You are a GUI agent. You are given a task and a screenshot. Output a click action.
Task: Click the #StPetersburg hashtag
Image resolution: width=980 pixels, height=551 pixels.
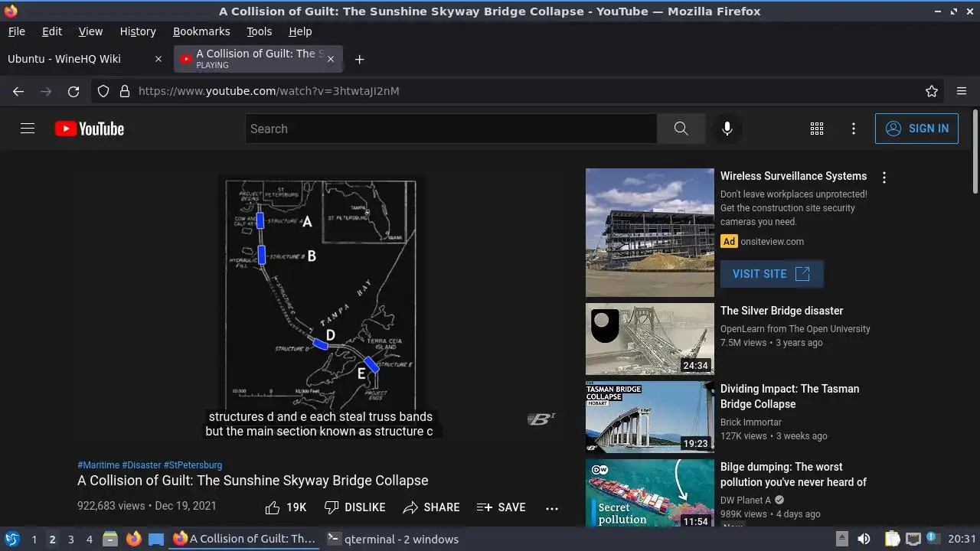coord(193,465)
